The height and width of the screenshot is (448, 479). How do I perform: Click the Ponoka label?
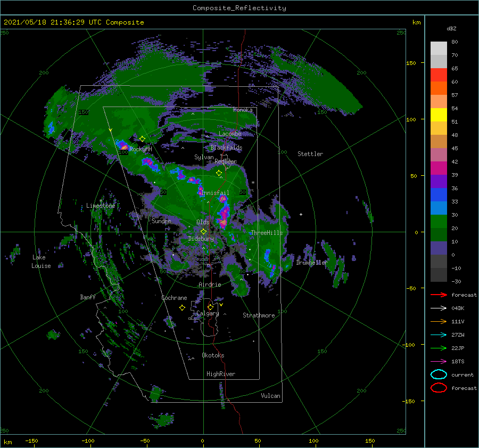click(x=243, y=110)
